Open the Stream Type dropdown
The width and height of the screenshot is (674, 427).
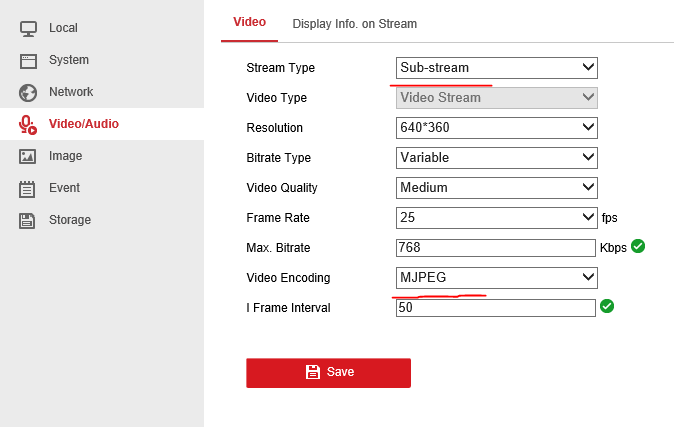pyautogui.click(x=496, y=68)
